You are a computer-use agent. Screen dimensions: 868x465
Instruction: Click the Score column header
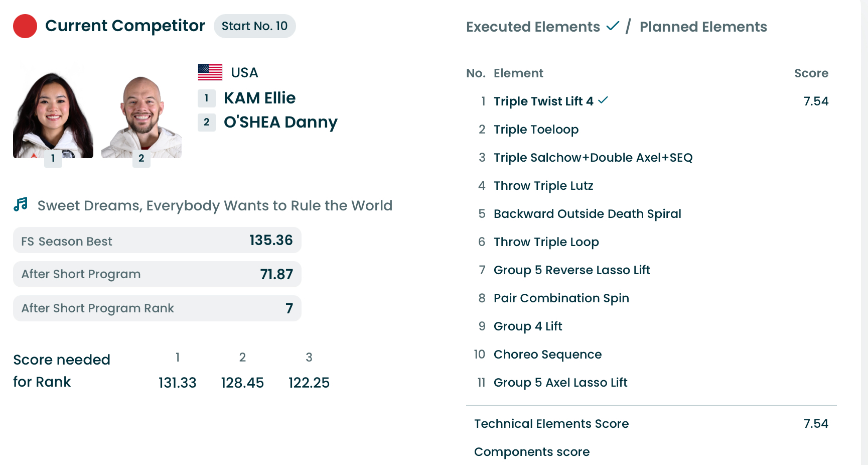811,73
